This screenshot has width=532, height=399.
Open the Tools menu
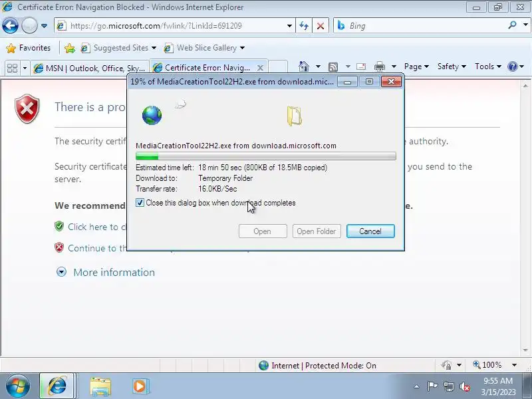point(488,66)
